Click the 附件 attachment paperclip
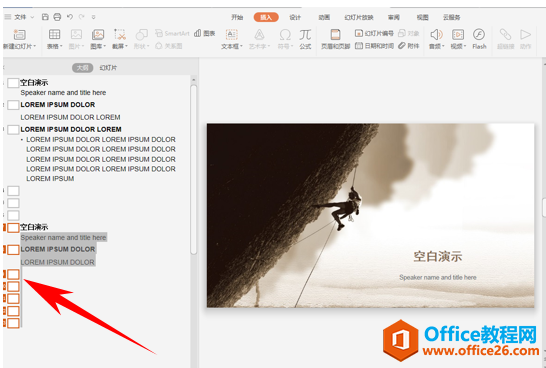Image resolution: width=546 pixels, height=368 pixels. click(x=408, y=46)
